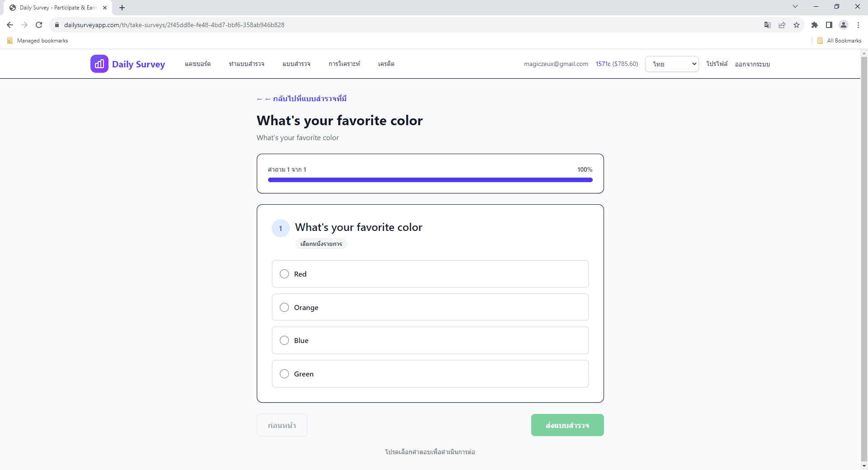Click the share page icon
The width and height of the screenshot is (868, 470).
click(782, 25)
